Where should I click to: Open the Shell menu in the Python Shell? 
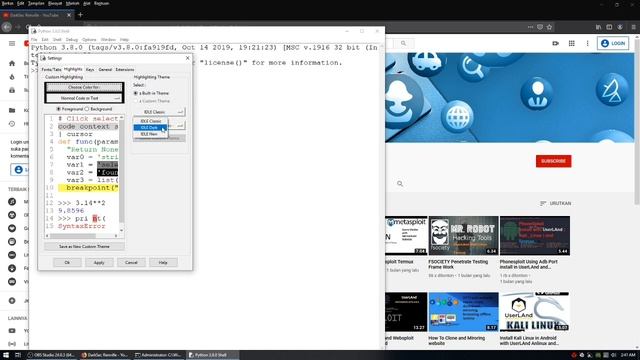pyautogui.click(x=57, y=40)
